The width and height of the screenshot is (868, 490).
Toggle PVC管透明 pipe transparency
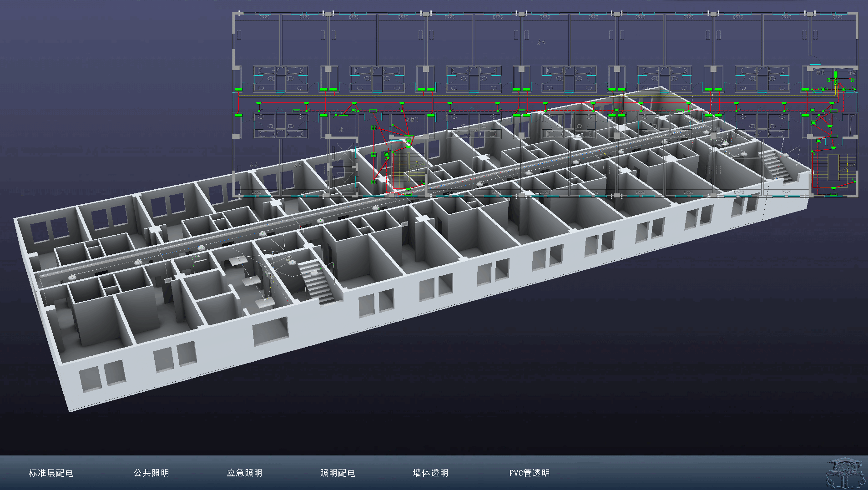530,473
